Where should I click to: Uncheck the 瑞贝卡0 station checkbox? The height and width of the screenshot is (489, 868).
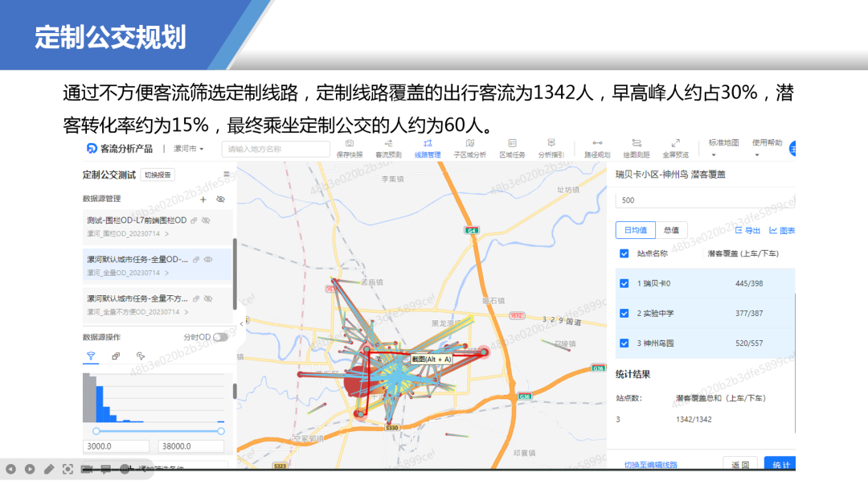(624, 283)
